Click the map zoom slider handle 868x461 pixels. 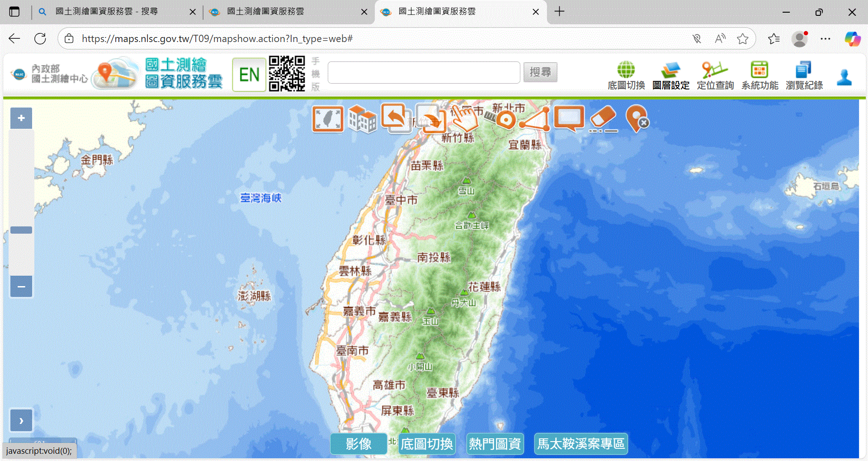pos(21,230)
